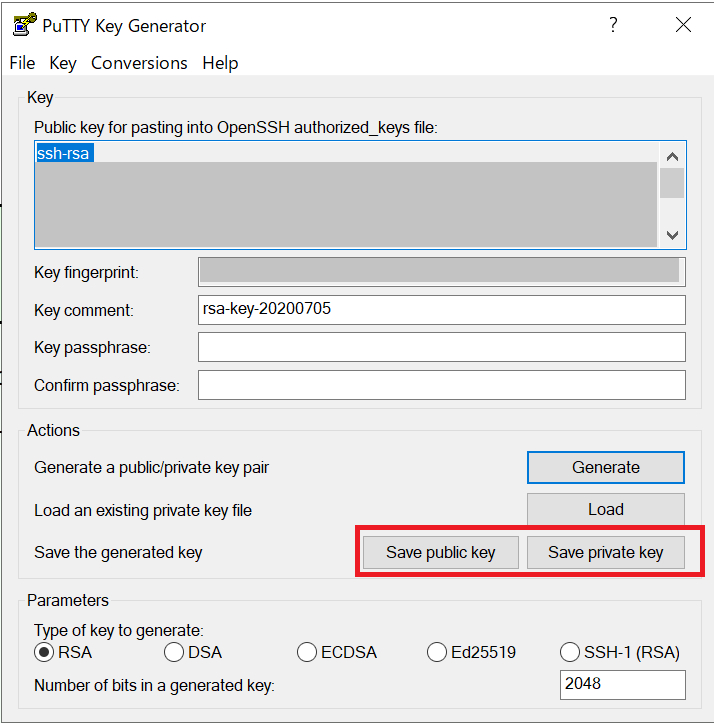Screen dimensions: 714x723
Task: Click the question mark help button
Action: [613, 24]
